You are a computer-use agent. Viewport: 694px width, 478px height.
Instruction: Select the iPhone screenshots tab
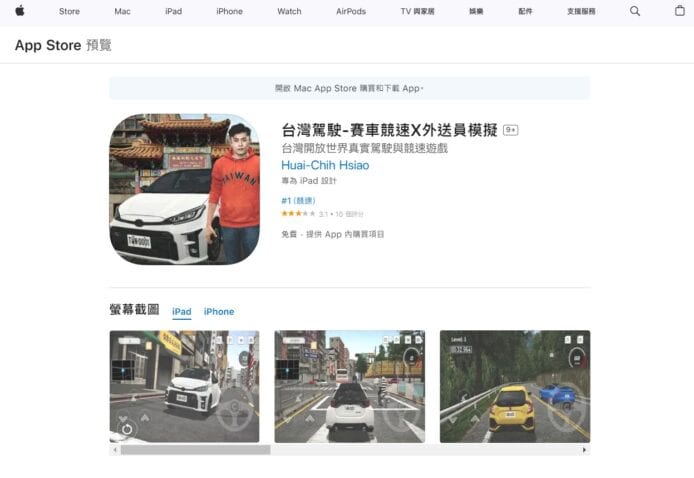pyautogui.click(x=219, y=312)
